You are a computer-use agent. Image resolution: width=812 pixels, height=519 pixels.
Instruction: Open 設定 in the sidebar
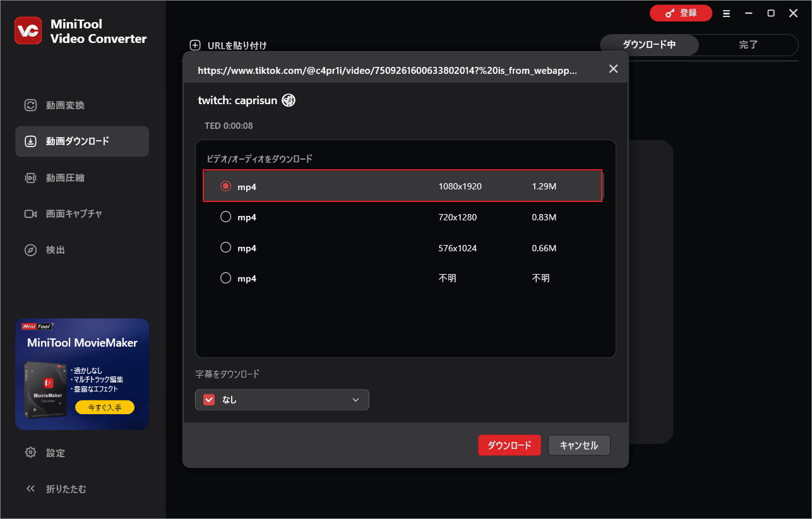pyautogui.click(x=82, y=453)
